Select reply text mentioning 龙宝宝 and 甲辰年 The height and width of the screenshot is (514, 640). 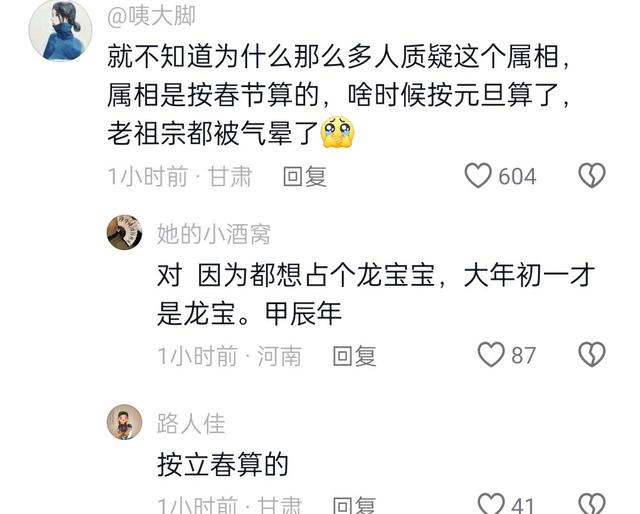tap(376, 294)
